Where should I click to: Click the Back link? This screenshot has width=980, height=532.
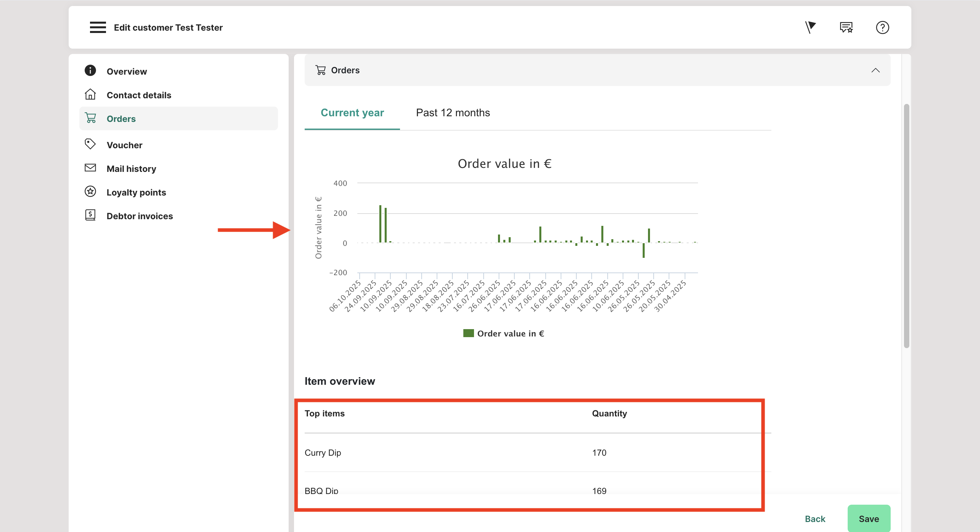pos(815,519)
